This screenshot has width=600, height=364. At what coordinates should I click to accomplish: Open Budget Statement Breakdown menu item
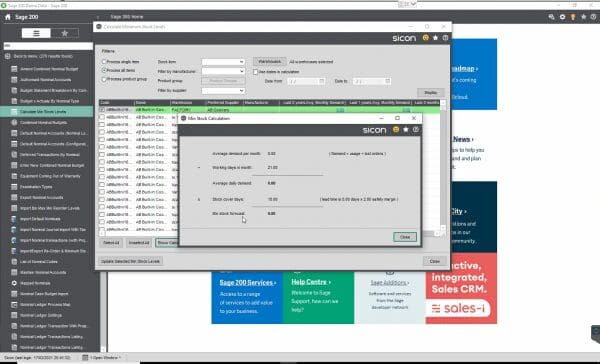53,90
